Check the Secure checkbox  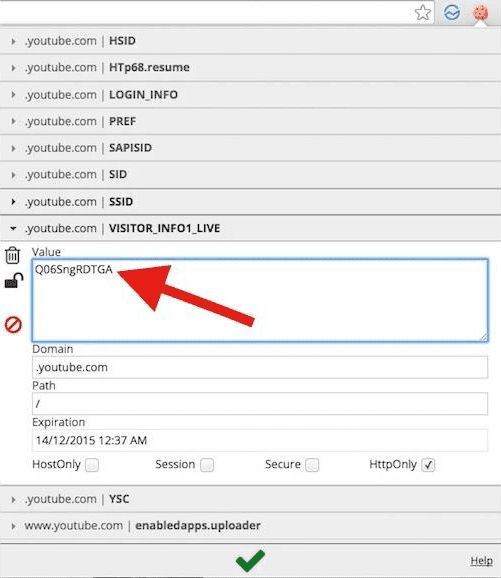312,465
